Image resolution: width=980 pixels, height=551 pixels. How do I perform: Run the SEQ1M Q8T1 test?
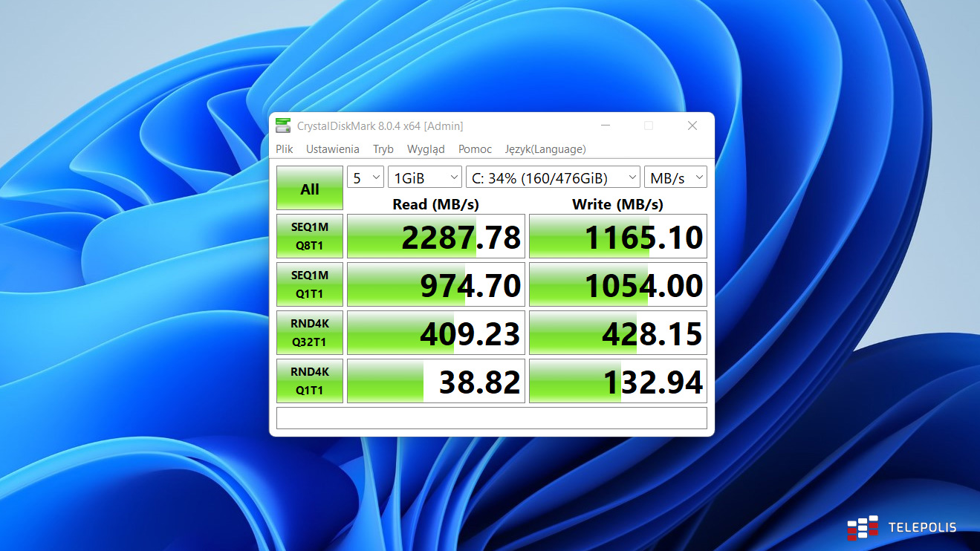(310, 236)
